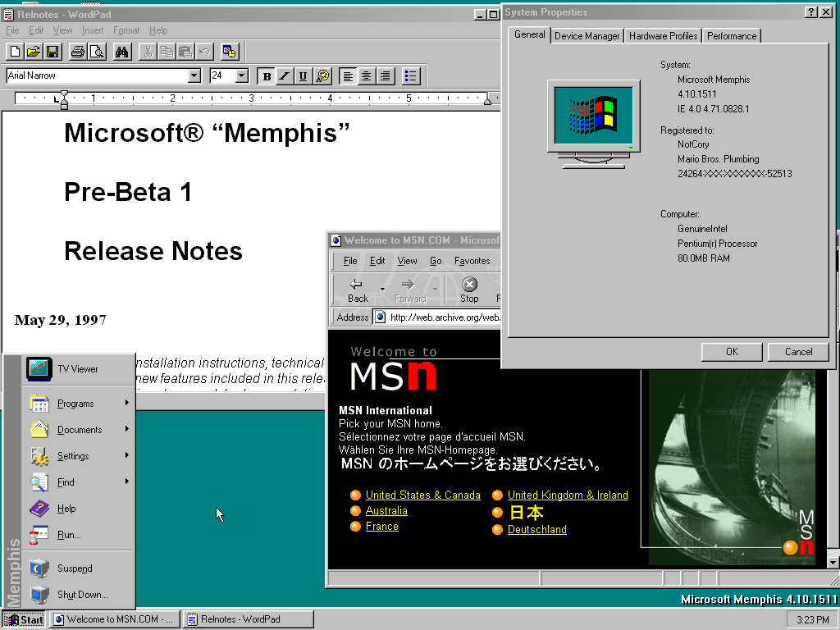The height and width of the screenshot is (630, 840).
Task: Open Back history dropdown arrow in browser
Action: [x=382, y=290]
